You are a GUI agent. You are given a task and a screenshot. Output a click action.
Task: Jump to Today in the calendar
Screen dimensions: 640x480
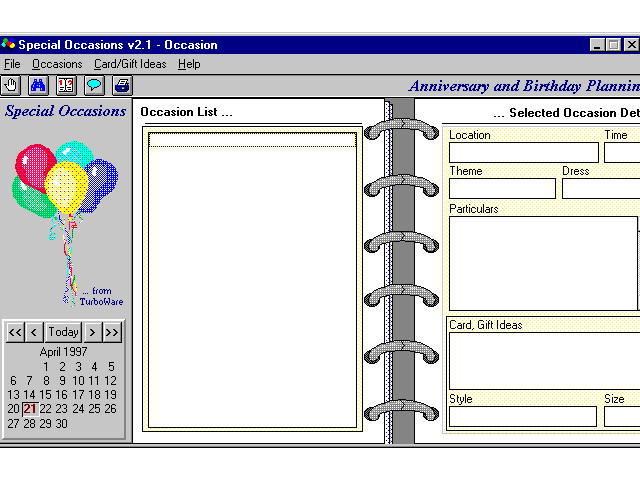tap(63, 332)
